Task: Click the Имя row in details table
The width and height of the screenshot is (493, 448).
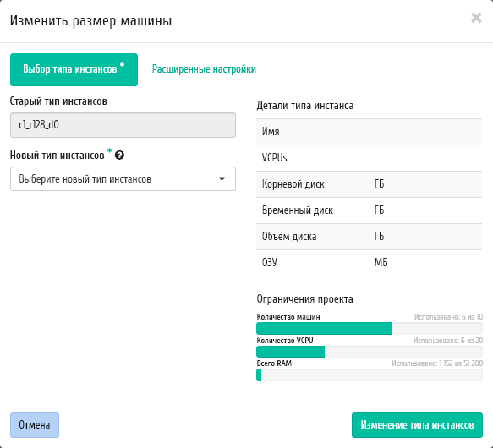Action: click(370, 132)
